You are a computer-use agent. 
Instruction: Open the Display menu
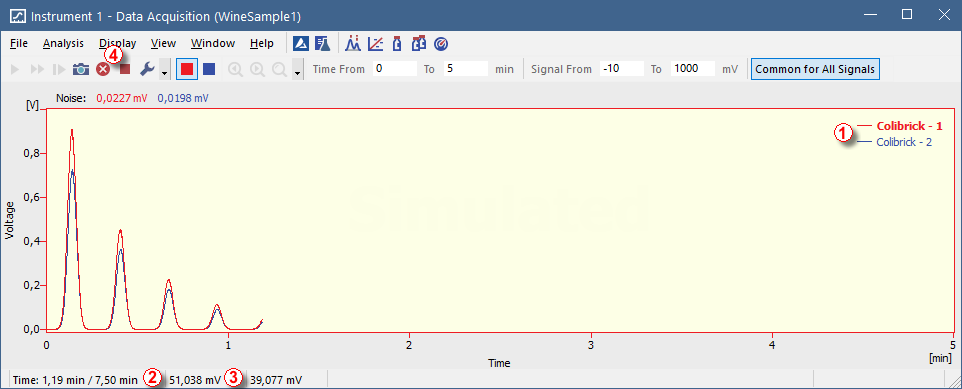118,44
